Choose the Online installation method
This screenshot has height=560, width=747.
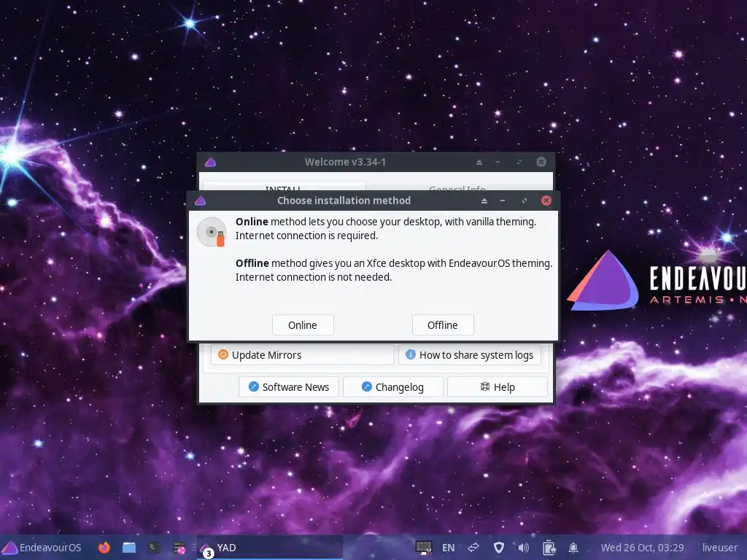coord(303,324)
